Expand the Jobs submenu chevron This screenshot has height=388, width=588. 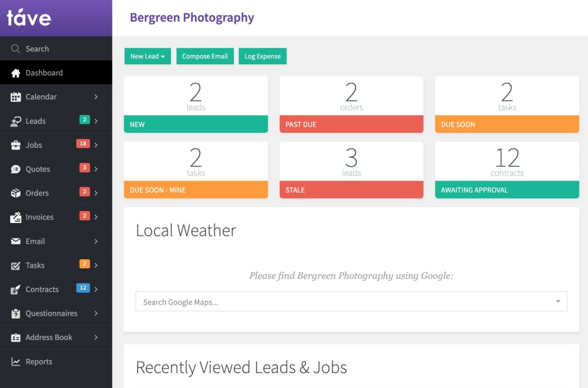96,145
